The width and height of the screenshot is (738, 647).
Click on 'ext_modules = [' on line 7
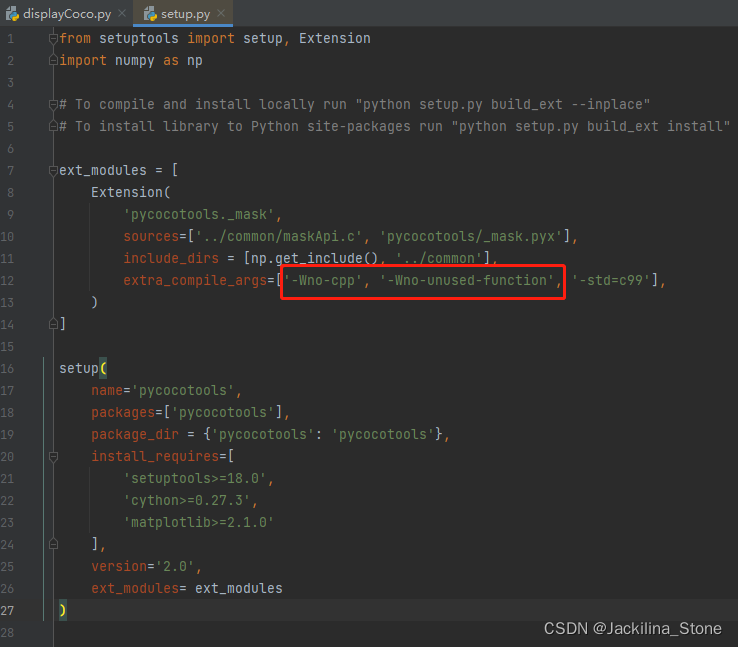coord(119,170)
